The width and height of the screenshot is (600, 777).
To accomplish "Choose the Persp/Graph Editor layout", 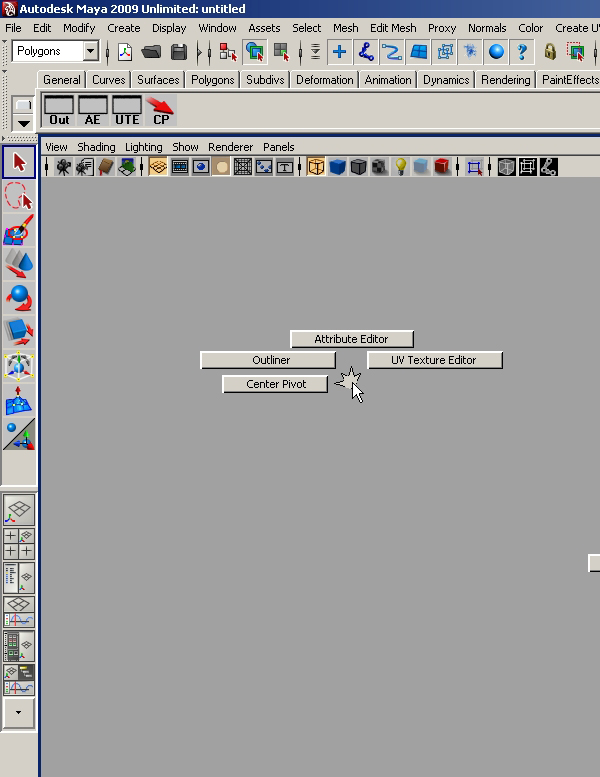I will coord(19,611).
